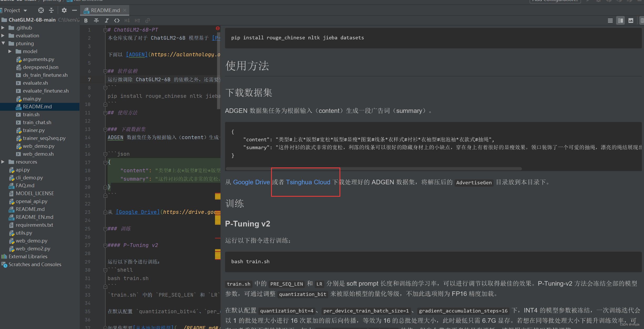Open FAQ.md file
Image resolution: width=644 pixels, height=329 pixels.
[x=25, y=185]
